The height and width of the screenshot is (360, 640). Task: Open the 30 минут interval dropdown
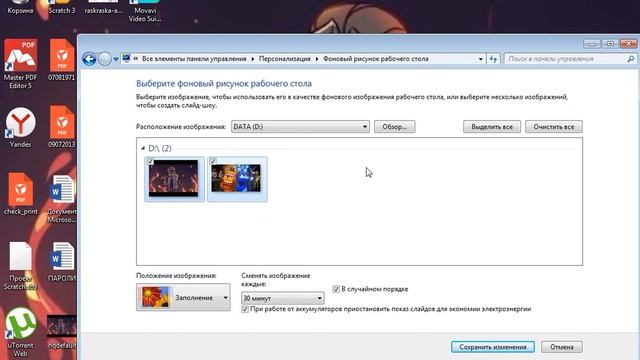283,298
